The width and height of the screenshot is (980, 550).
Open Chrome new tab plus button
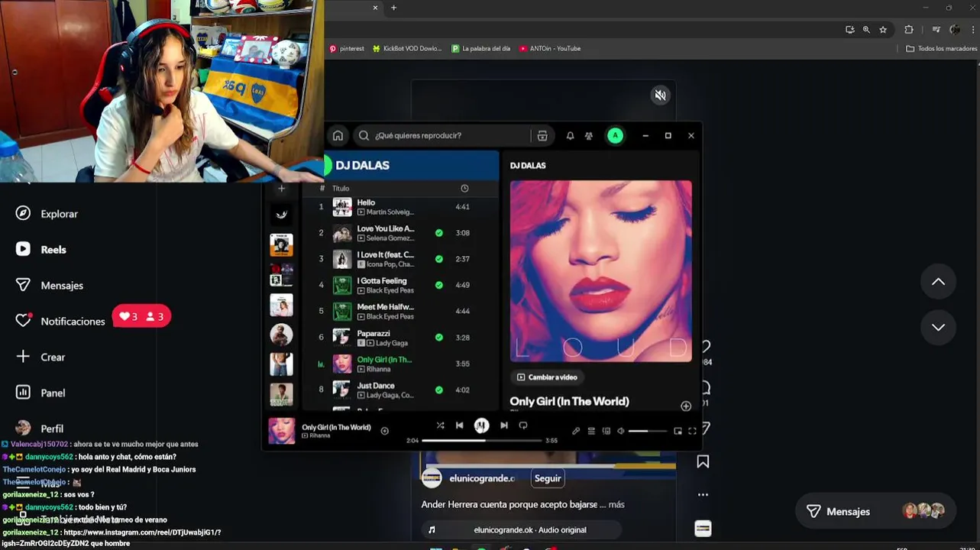click(x=393, y=8)
